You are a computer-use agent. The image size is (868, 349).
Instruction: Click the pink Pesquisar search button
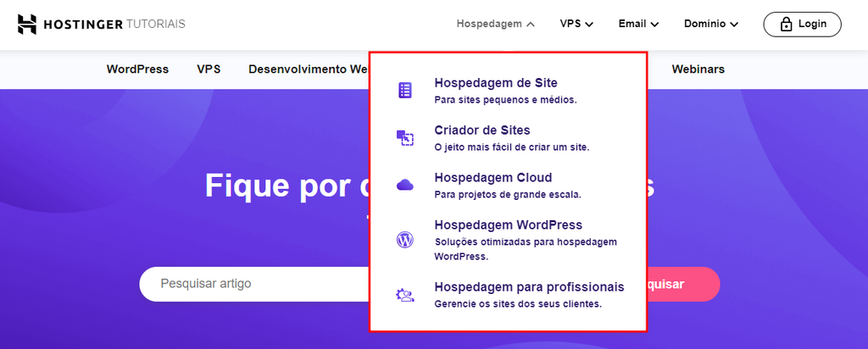tap(683, 285)
